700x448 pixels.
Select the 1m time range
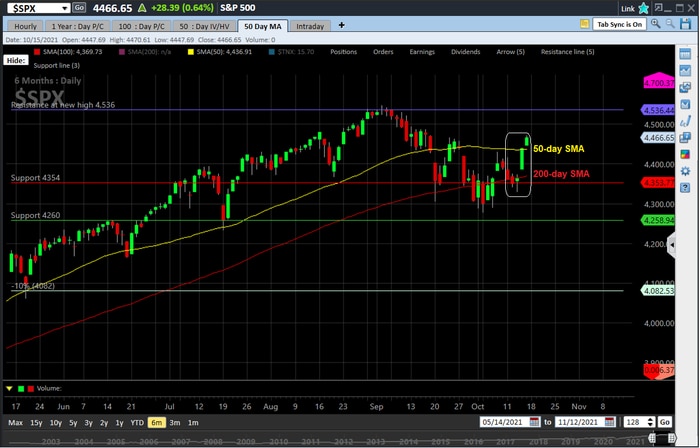tap(193, 423)
